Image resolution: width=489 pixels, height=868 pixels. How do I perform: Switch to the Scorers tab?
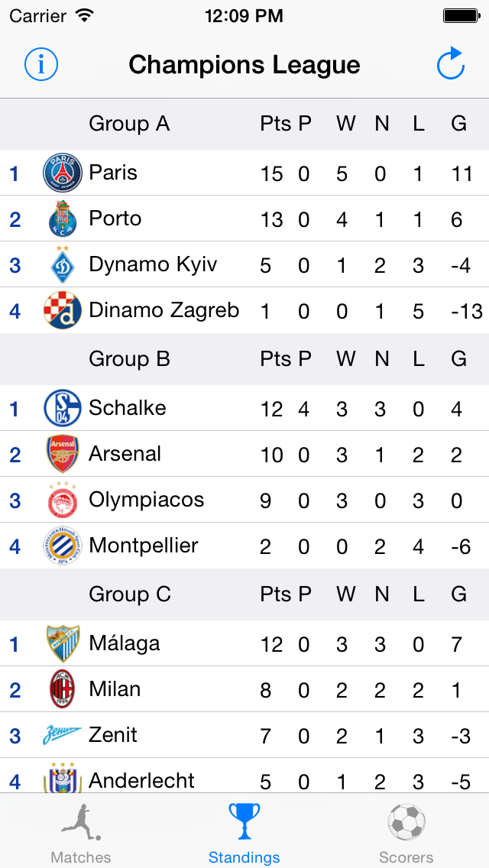(x=406, y=832)
